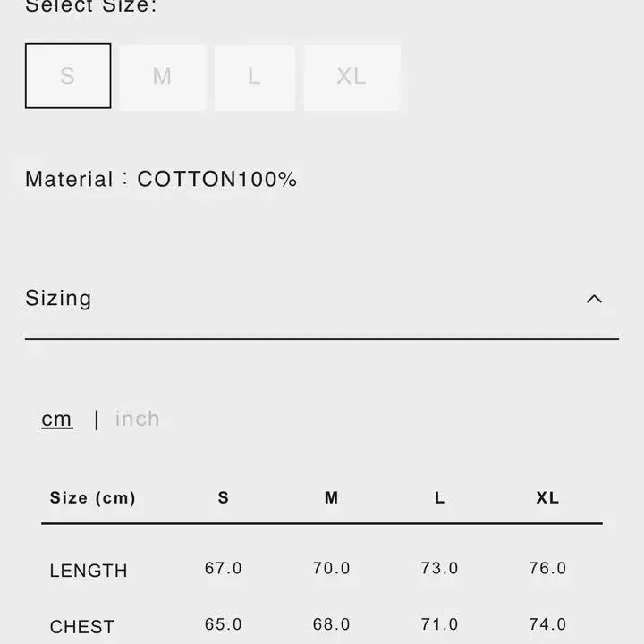Image resolution: width=644 pixels, height=644 pixels.
Task: Switch sizing units to cm
Action: tap(57, 419)
